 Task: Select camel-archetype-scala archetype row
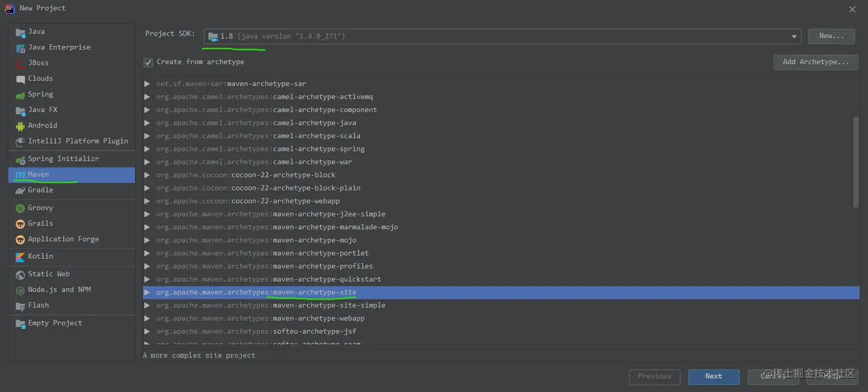pos(501,136)
